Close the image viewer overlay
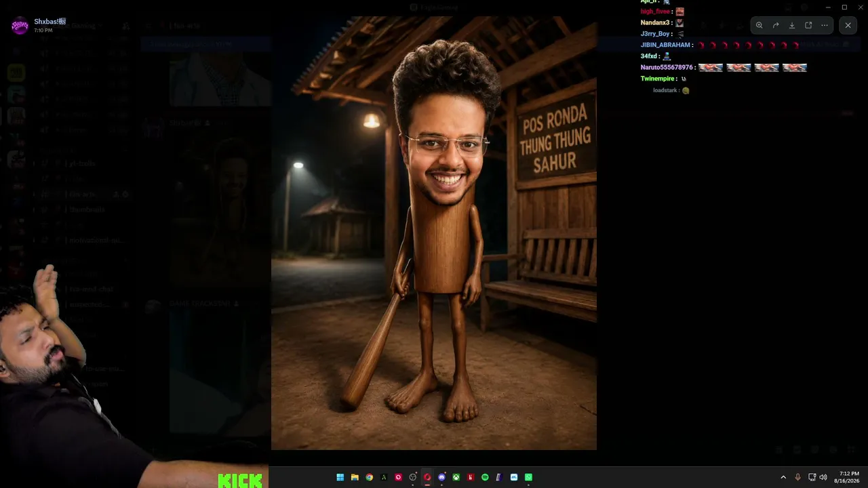The height and width of the screenshot is (488, 868). tap(848, 25)
